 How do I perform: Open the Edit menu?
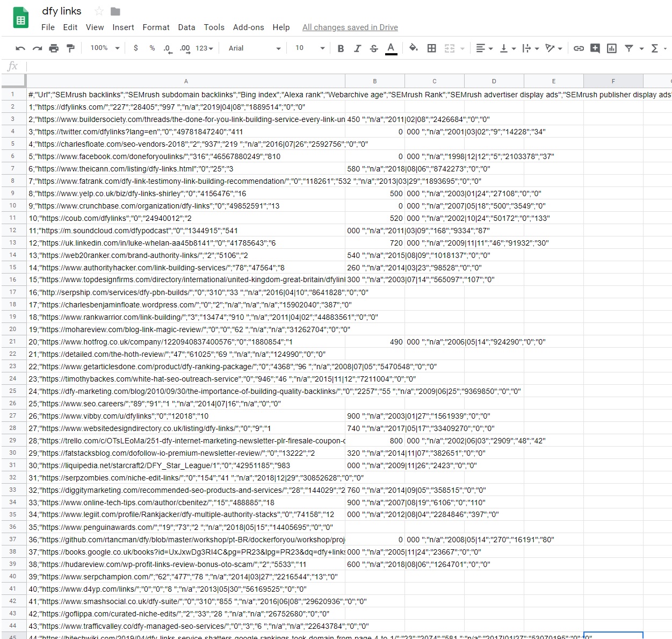(x=70, y=27)
